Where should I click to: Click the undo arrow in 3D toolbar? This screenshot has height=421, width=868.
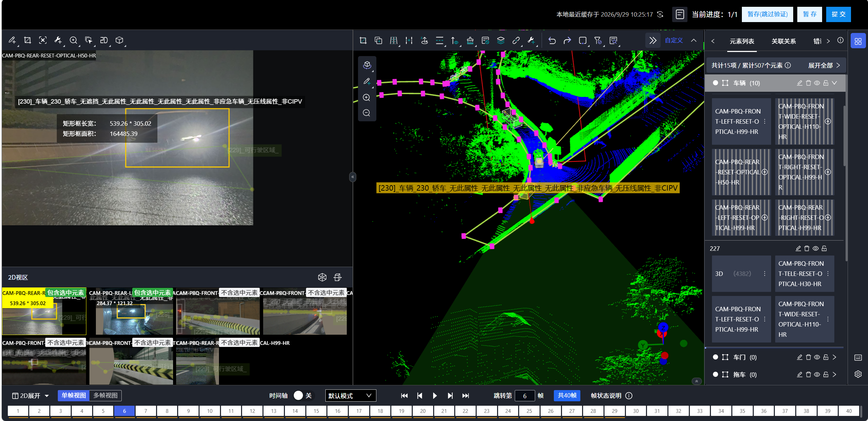pyautogui.click(x=552, y=41)
